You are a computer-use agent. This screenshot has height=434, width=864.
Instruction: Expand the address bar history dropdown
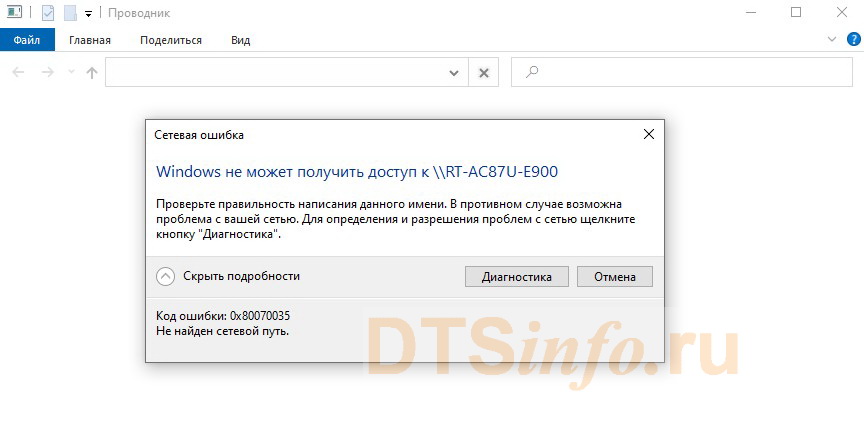(x=454, y=73)
